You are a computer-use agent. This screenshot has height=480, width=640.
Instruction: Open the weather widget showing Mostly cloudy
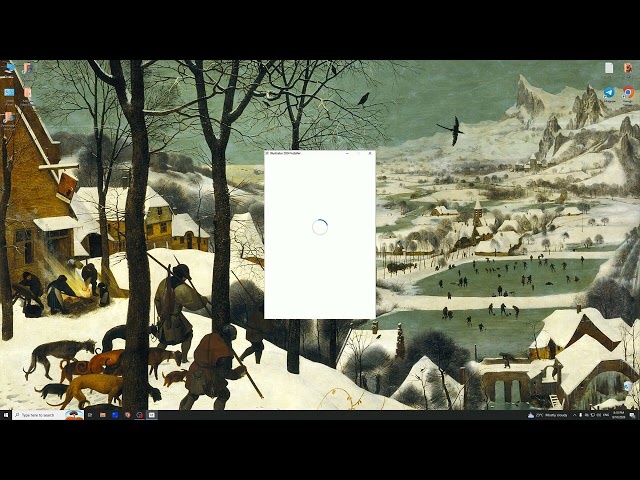click(547, 415)
